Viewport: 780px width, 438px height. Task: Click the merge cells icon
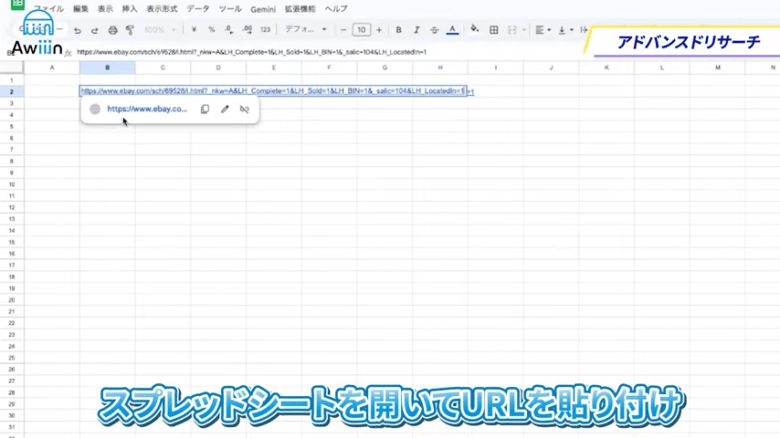tap(512, 30)
